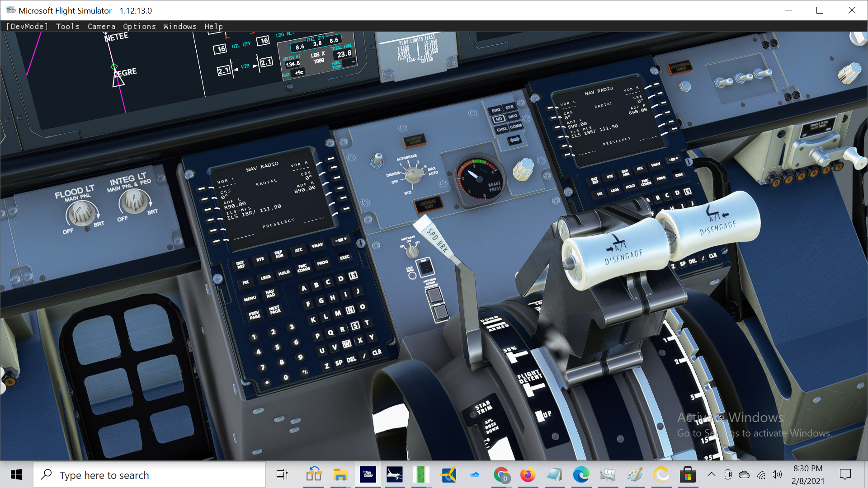Click number 5 key on the left CDU
868x488 pixels.
(x=277, y=347)
